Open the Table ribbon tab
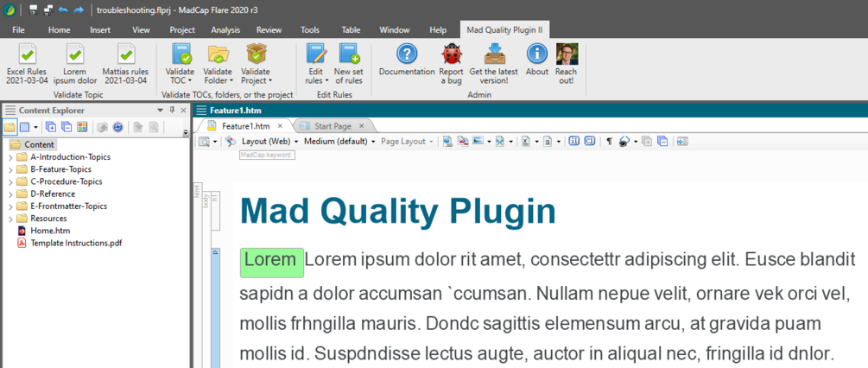 pyautogui.click(x=351, y=30)
